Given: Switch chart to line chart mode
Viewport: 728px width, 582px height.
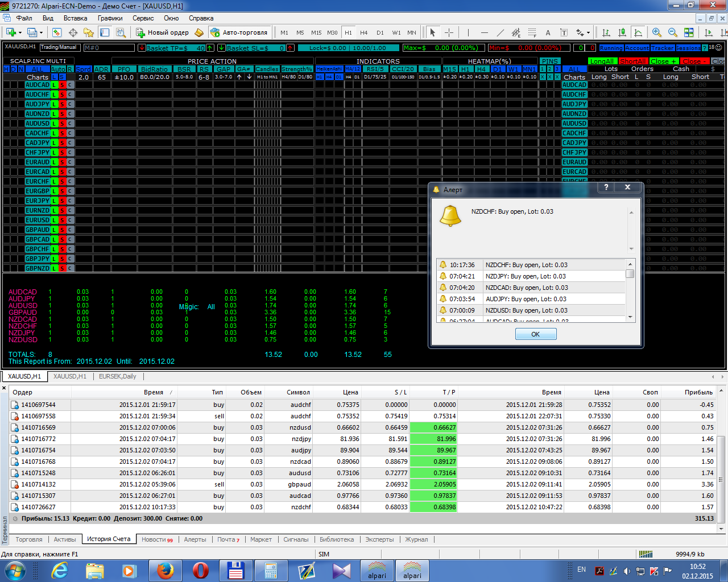Looking at the screenshot, I should [638, 32].
